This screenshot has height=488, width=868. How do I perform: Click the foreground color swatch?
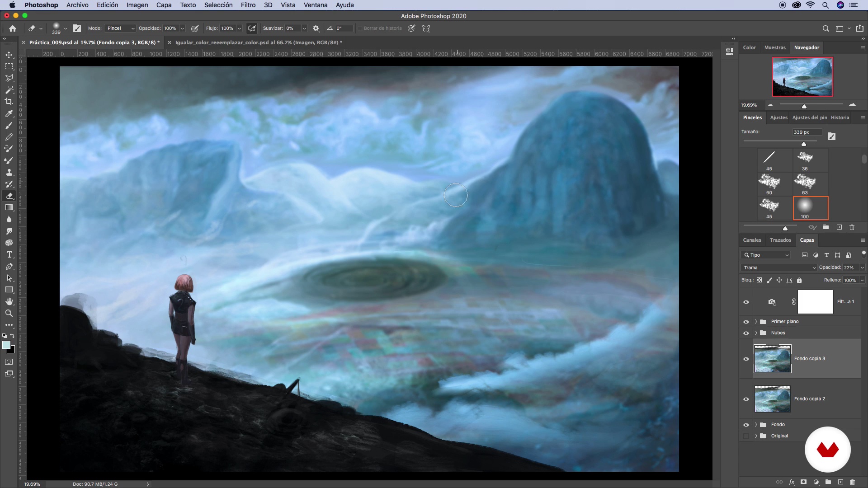click(x=6, y=345)
